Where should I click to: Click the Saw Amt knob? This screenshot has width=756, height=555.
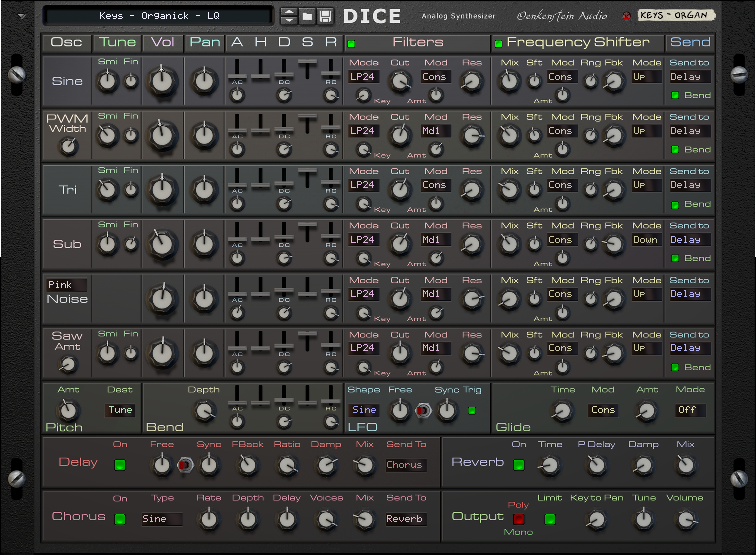point(68,364)
